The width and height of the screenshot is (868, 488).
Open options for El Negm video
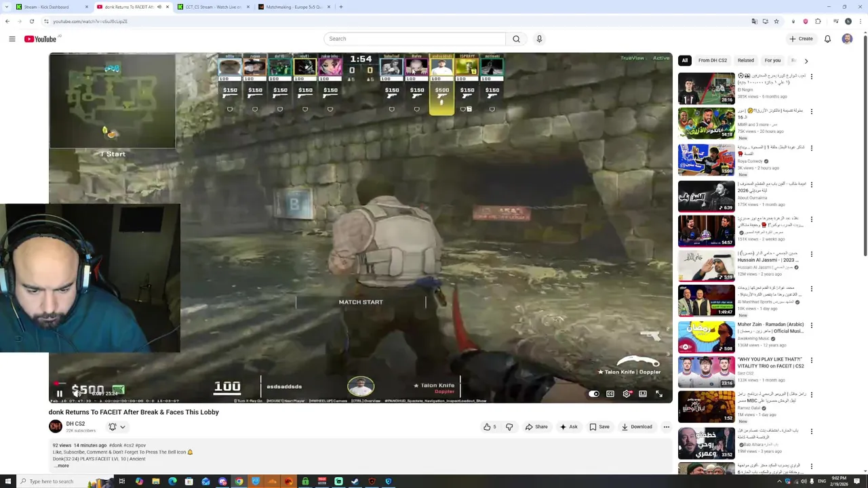pos(811,77)
